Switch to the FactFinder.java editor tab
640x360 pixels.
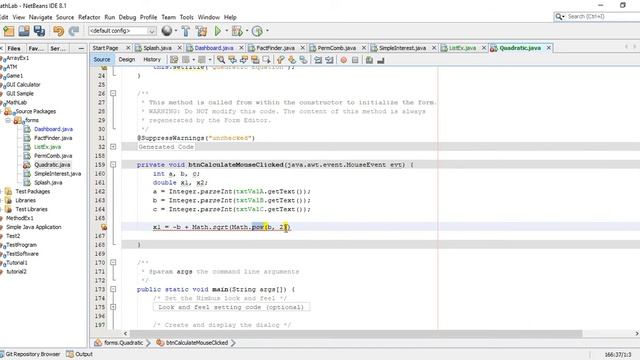[275, 48]
